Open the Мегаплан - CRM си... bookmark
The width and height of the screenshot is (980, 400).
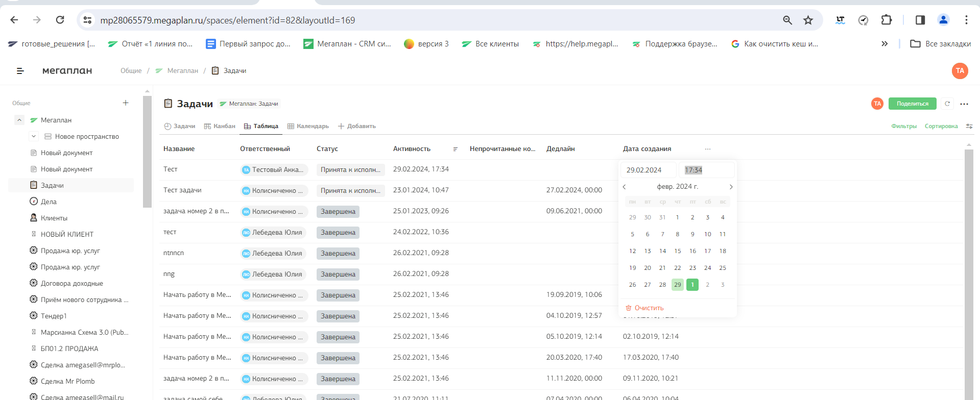pos(347,44)
